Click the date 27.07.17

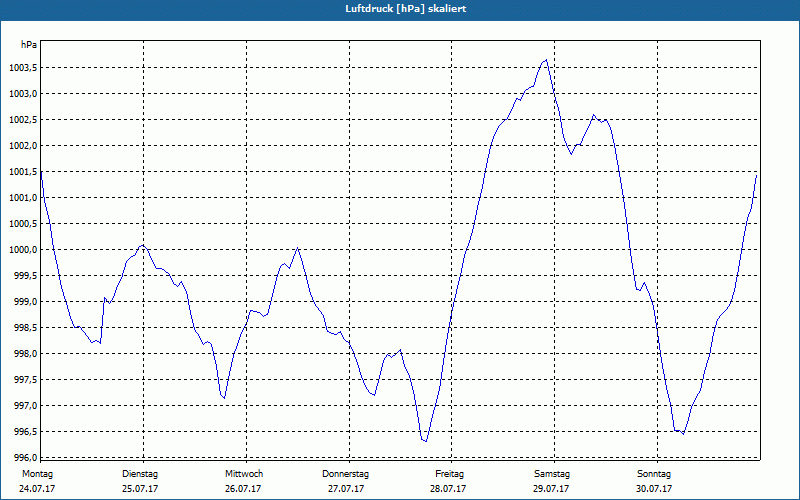346,489
